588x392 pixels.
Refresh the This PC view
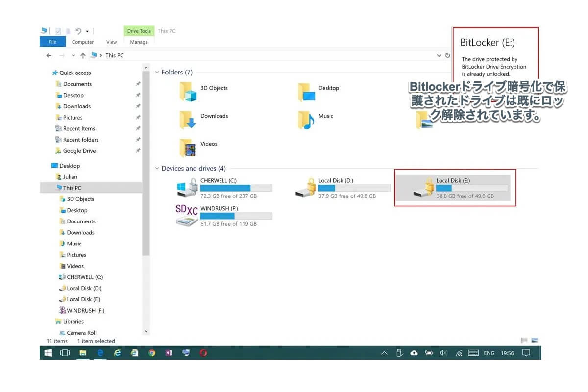(447, 55)
